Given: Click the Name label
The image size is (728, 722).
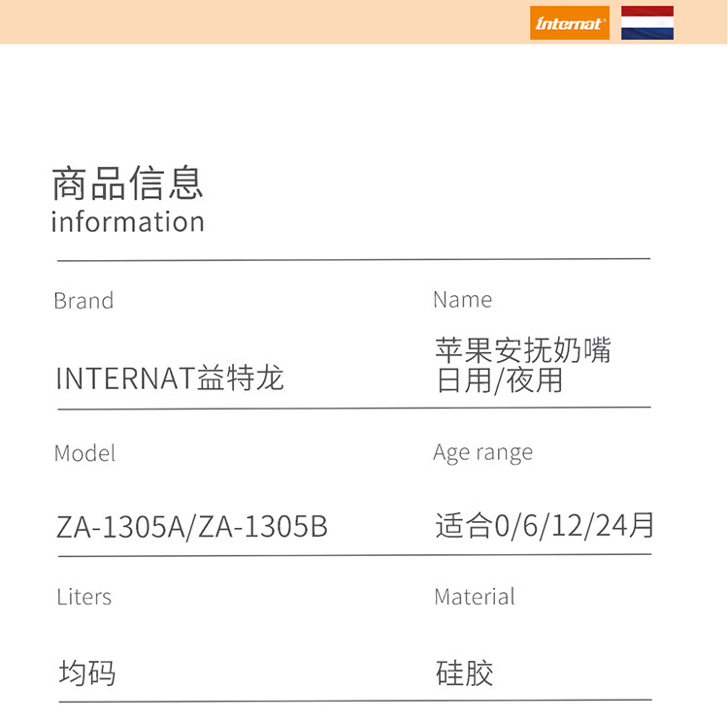Looking at the screenshot, I should click(x=462, y=300).
